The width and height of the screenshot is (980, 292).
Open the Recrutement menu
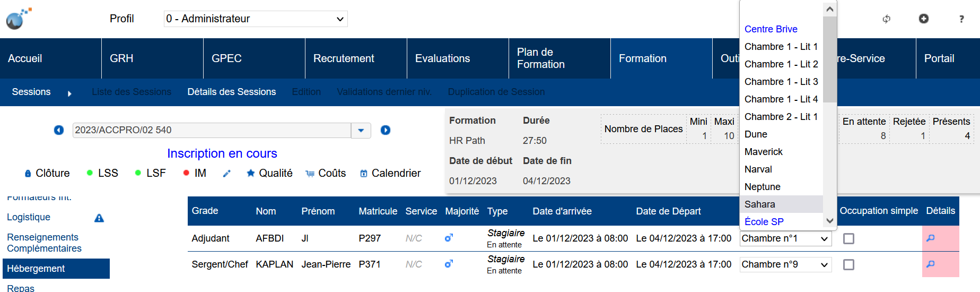344,58
